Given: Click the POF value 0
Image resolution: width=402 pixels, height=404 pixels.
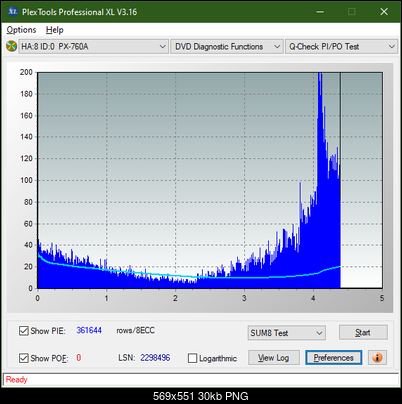Looking at the screenshot, I should click(x=79, y=358).
